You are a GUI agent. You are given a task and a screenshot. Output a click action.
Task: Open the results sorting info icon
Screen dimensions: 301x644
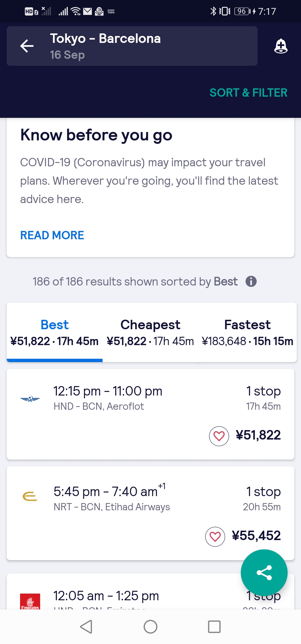coord(251,281)
